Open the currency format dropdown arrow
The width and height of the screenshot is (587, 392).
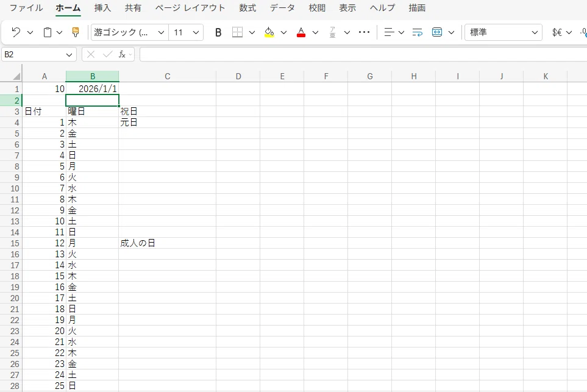click(569, 32)
